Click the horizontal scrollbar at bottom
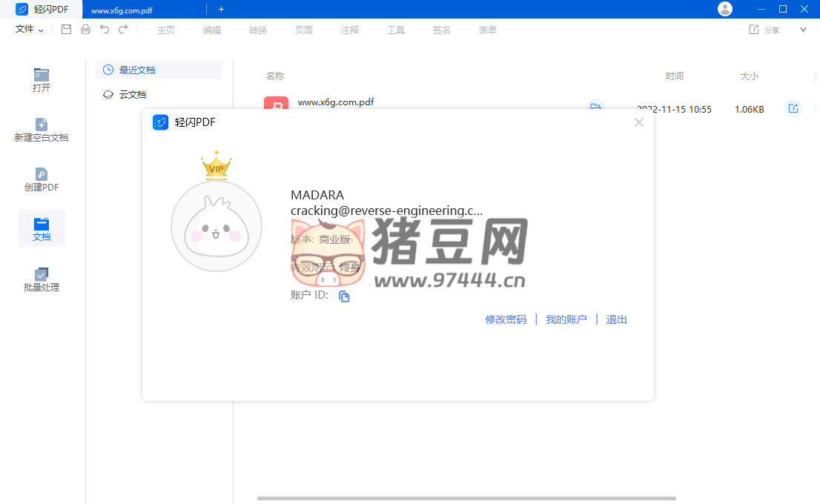This screenshot has width=820, height=504. click(x=466, y=498)
